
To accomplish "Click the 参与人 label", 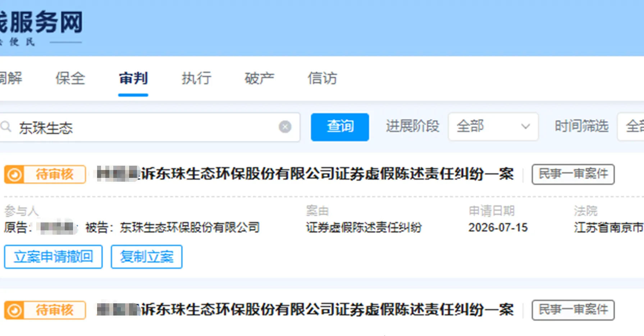I will click(22, 211).
